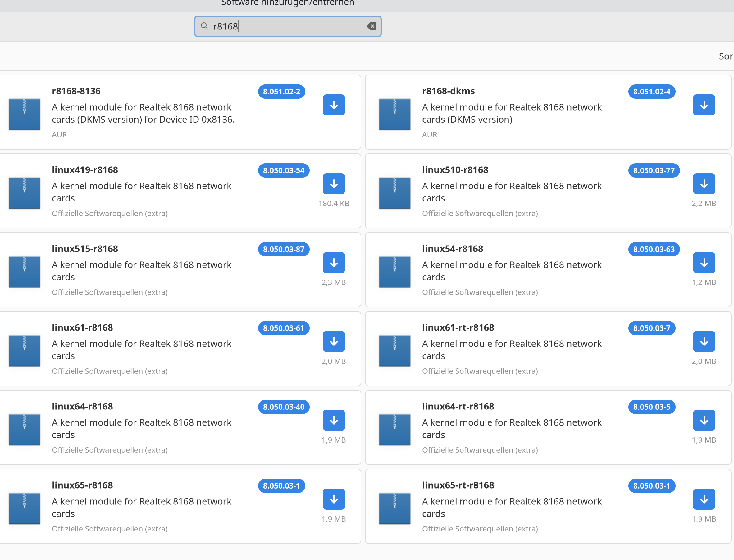Click the linux510-r8168 package archive icon
Image resolution: width=734 pixels, height=560 pixels.
tap(394, 193)
